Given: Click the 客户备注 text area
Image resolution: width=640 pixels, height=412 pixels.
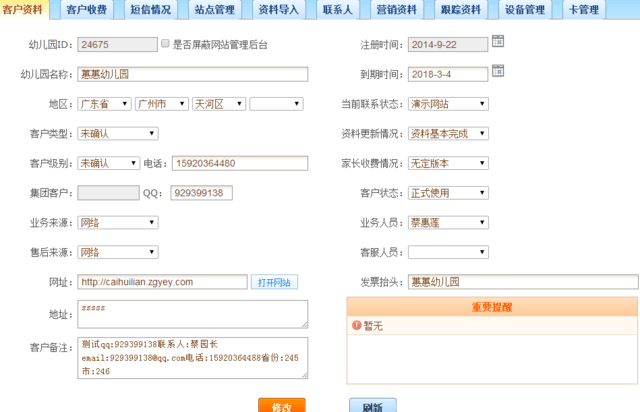Looking at the screenshot, I should [x=193, y=358].
